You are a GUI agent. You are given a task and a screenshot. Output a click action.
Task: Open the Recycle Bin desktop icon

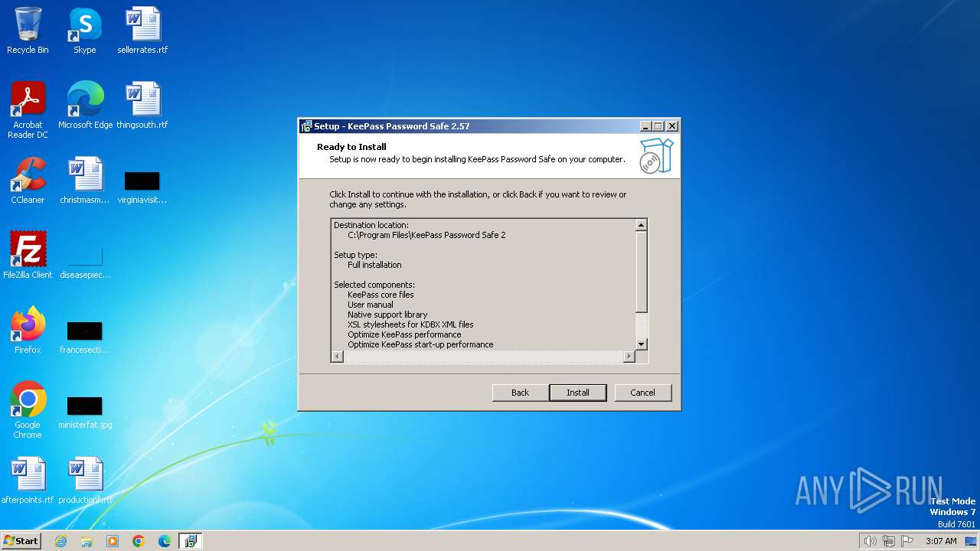[x=28, y=31]
